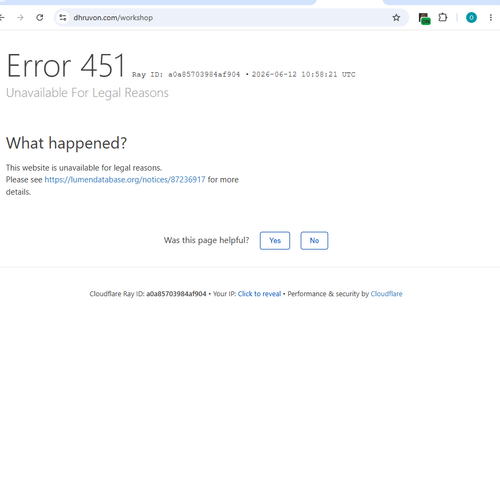The width and height of the screenshot is (500, 499).
Task: Click the 'Was this page helpful?' text
Action: point(206,240)
